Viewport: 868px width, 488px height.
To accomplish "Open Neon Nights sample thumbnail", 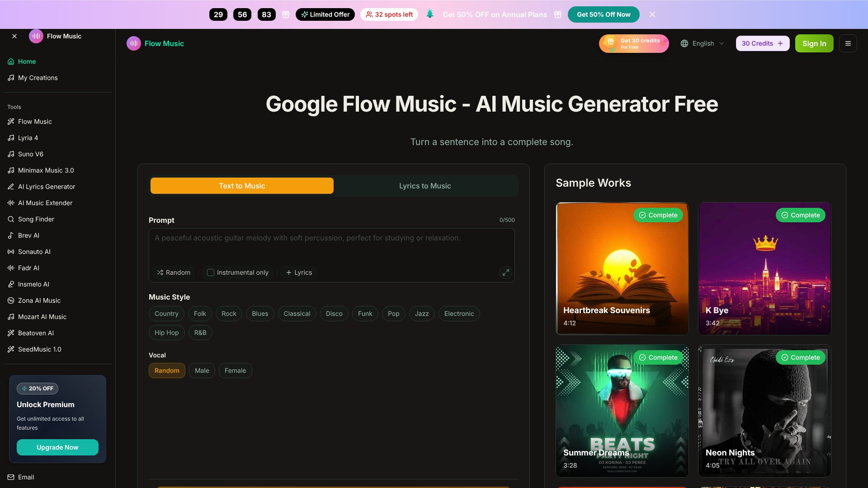I will [764, 411].
